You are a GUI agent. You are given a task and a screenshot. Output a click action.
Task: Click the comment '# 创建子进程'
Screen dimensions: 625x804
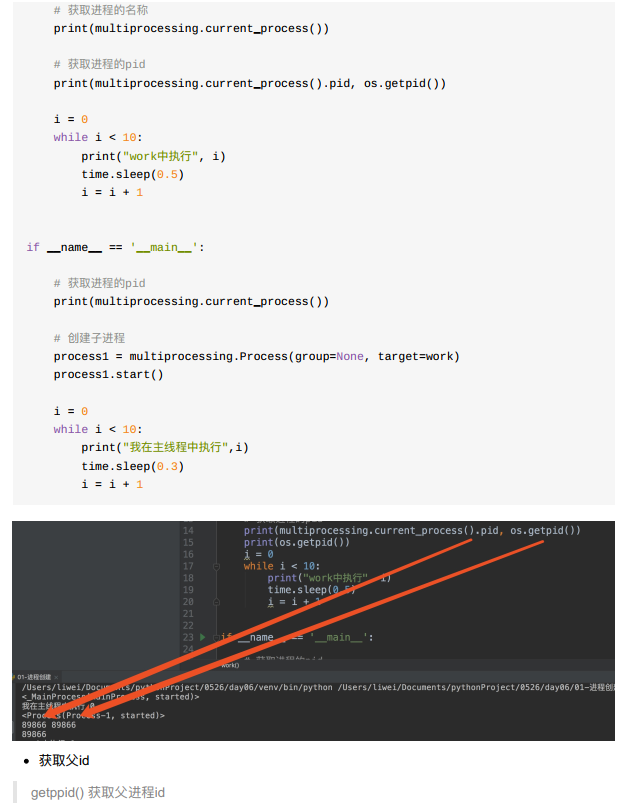coord(89,338)
